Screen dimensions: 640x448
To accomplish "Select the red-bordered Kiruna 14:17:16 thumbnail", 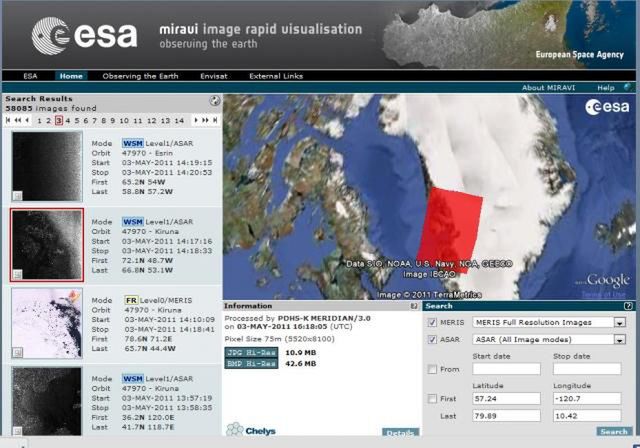I will [47, 245].
